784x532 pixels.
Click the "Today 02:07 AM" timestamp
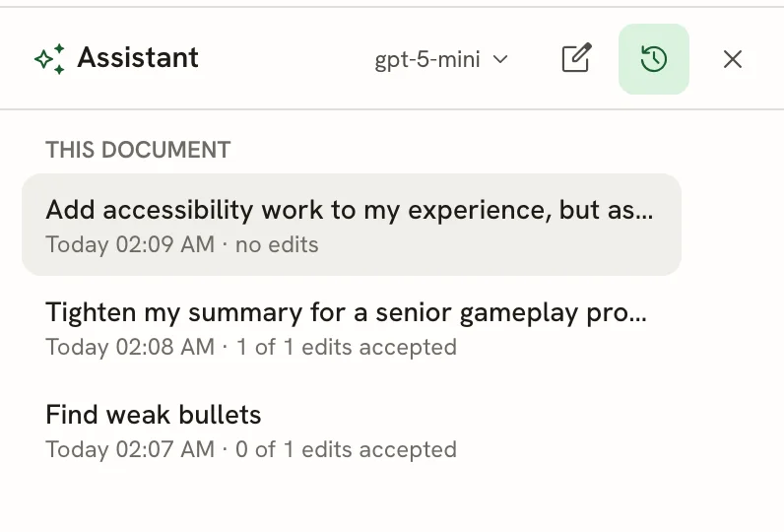pyautogui.click(x=130, y=449)
